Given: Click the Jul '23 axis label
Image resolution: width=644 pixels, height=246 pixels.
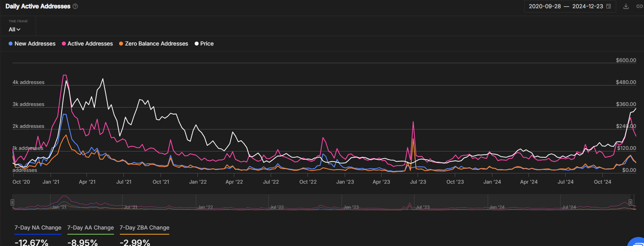Looking at the screenshot, I should (418, 182).
